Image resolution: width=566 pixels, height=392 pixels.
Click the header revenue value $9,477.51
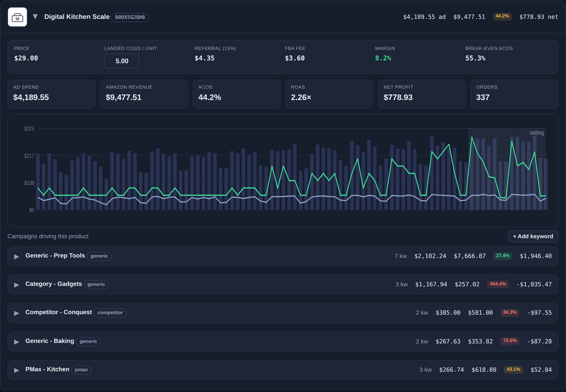click(x=469, y=17)
